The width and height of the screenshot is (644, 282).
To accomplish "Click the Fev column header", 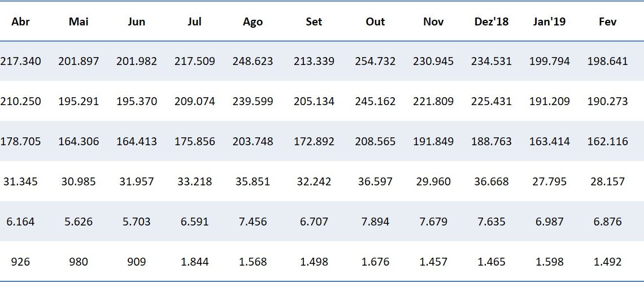I will [x=607, y=22].
